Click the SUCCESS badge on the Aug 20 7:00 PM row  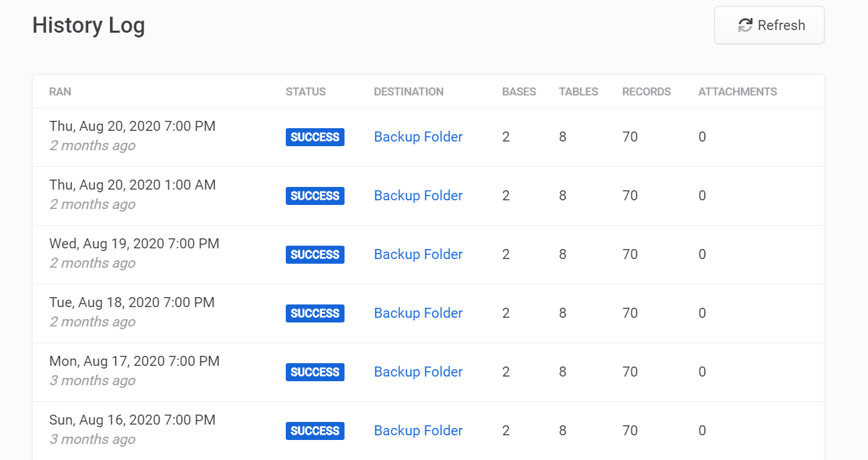[314, 137]
